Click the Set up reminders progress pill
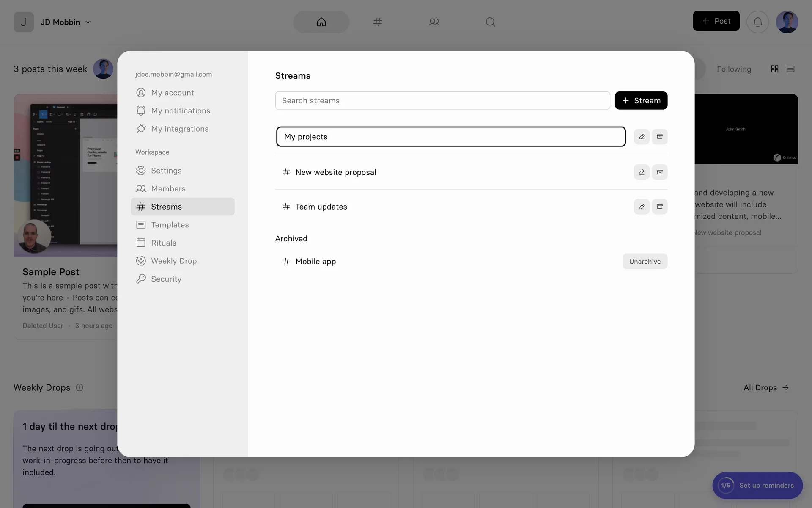The image size is (812, 508). [757, 485]
